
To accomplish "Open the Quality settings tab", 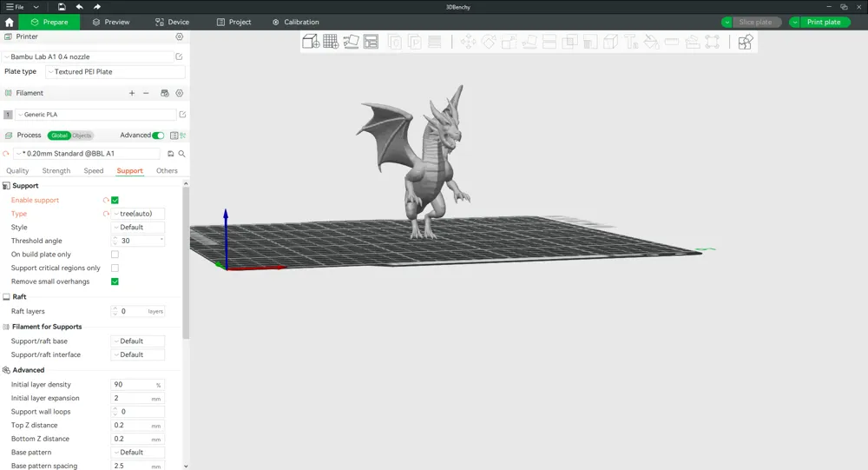I will pos(17,170).
